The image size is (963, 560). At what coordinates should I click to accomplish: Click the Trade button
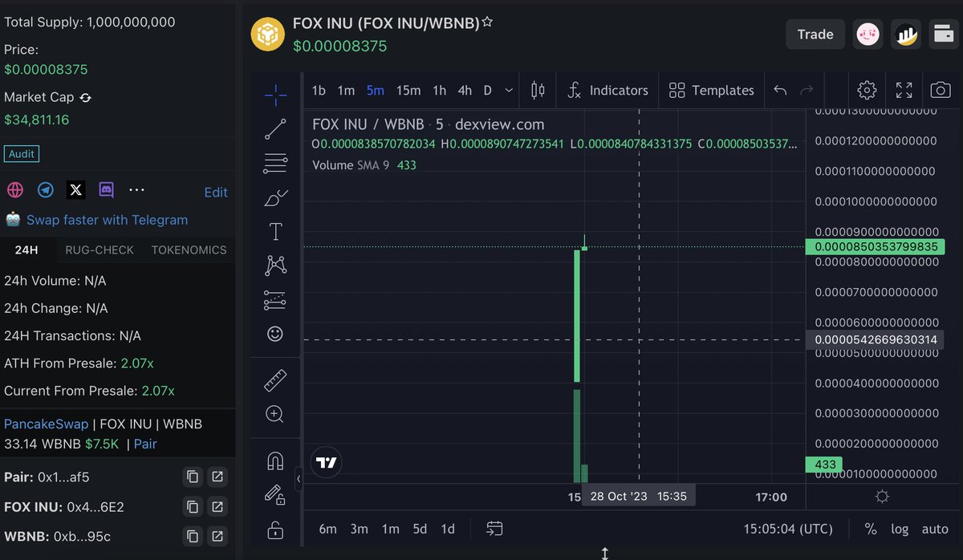[815, 34]
